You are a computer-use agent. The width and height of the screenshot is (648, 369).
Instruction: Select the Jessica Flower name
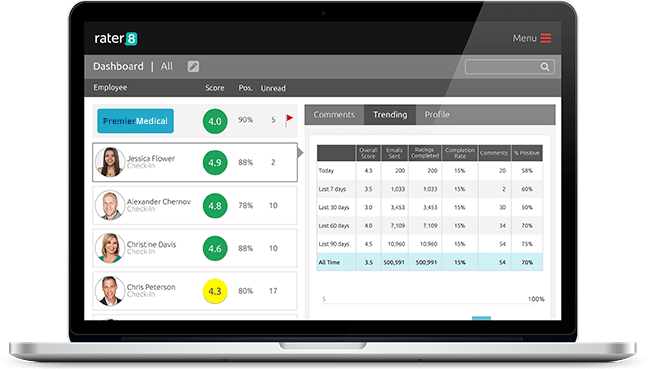tap(151, 158)
